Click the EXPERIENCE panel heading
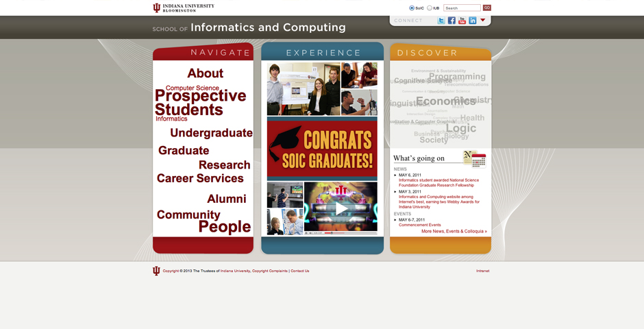This screenshot has width=644, height=329. click(323, 53)
